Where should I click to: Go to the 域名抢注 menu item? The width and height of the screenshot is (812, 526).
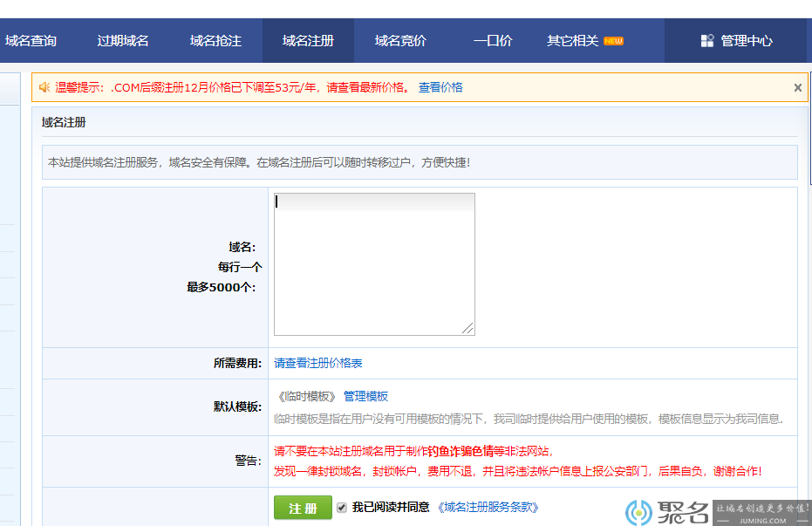(x=215, y=40)
